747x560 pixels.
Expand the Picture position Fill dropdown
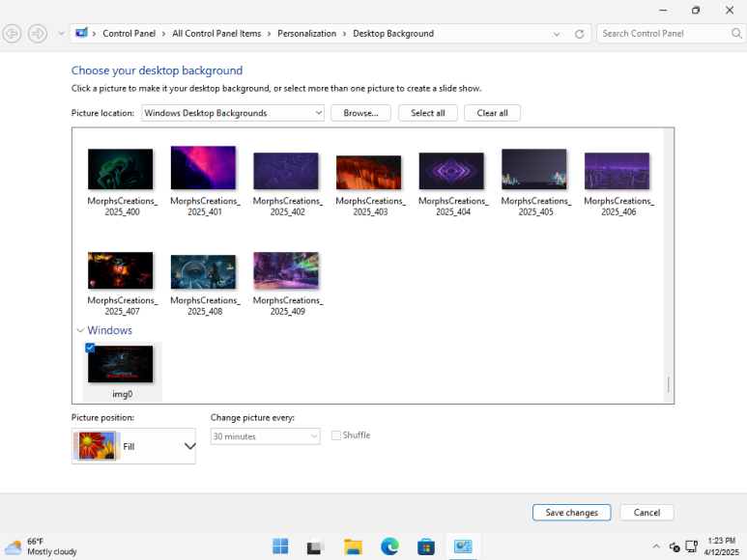pos(134,446)
